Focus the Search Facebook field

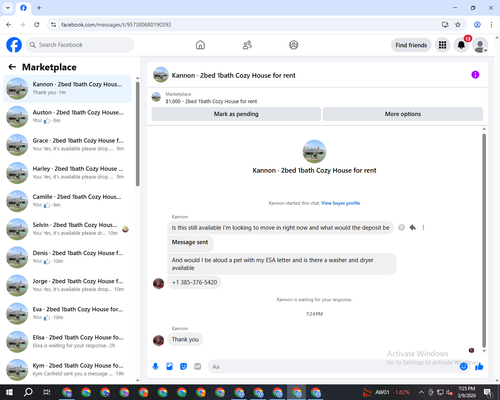[80, 45]
